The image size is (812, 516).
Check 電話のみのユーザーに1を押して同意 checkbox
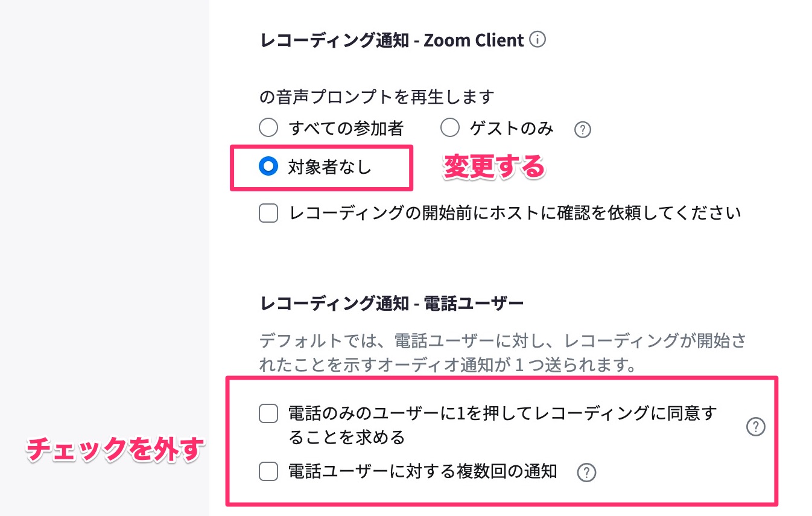coord(268,414)
